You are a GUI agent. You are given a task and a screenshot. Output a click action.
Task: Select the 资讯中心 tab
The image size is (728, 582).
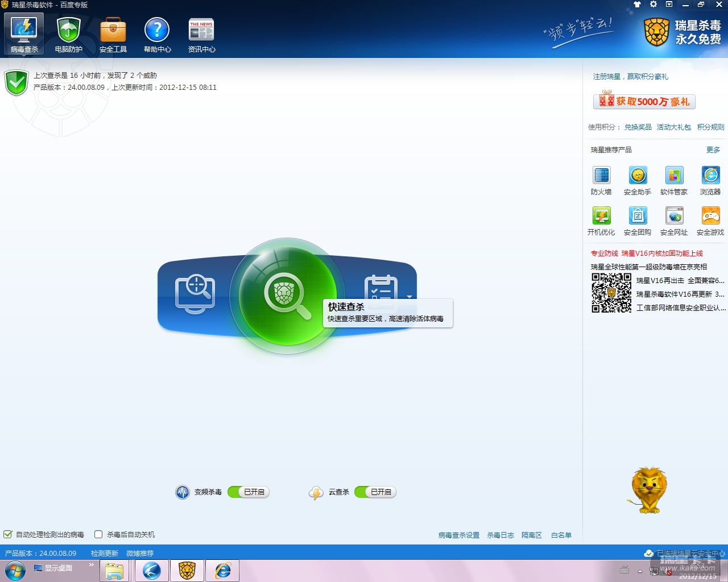point(201,35)
